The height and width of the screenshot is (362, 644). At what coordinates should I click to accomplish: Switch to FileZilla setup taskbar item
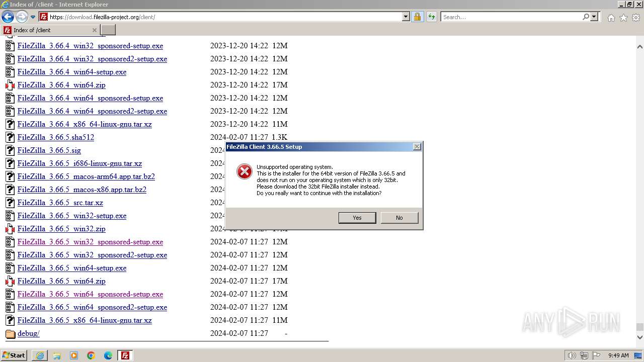125,355
